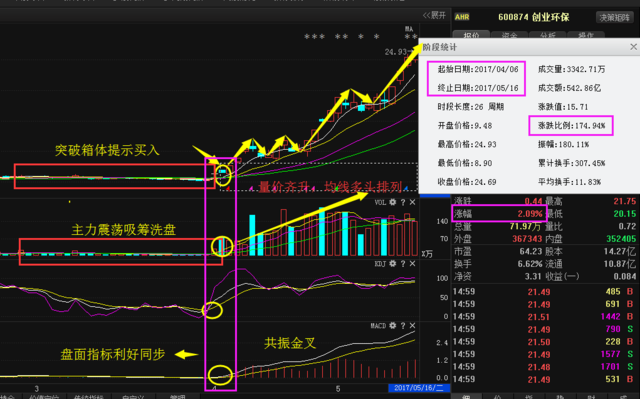Screen dimensions: 640x399
Task: Switch to the 分析 tab
Action: [x=547, y=35]
